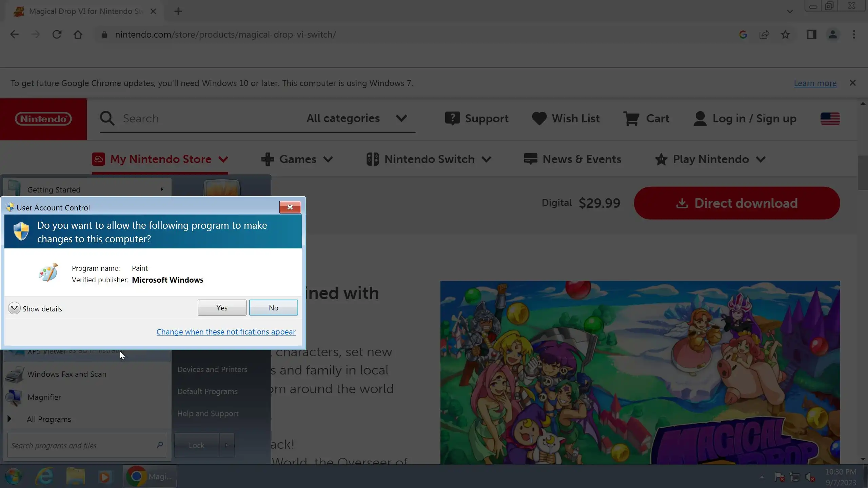
Task: Click the search magnifier icon
Action: [107, 119]
